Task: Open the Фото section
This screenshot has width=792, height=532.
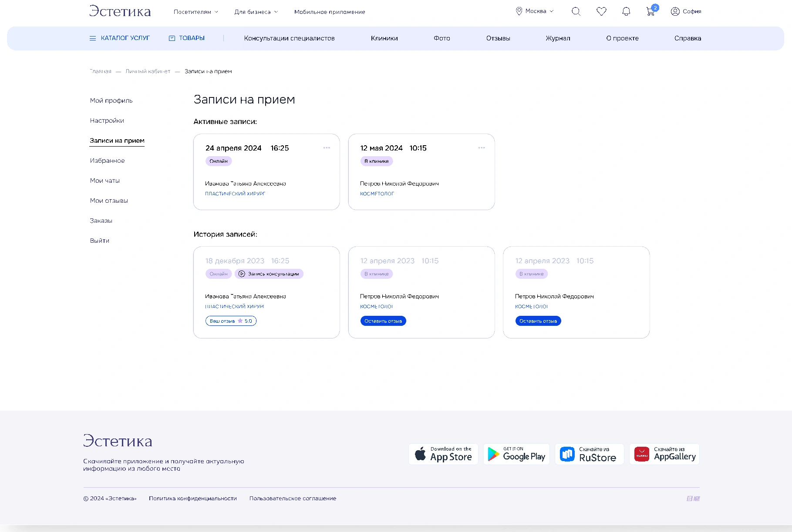Action: click(441, 38)
